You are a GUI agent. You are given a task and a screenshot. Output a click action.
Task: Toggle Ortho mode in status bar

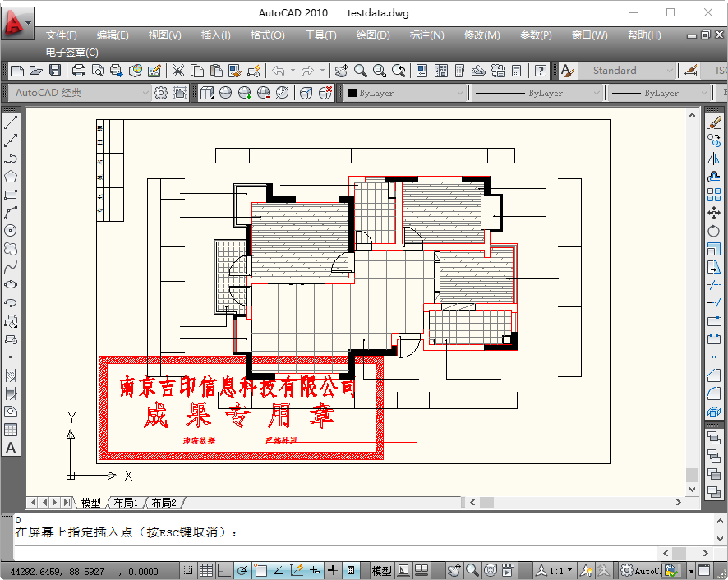(x=224, y=570)
